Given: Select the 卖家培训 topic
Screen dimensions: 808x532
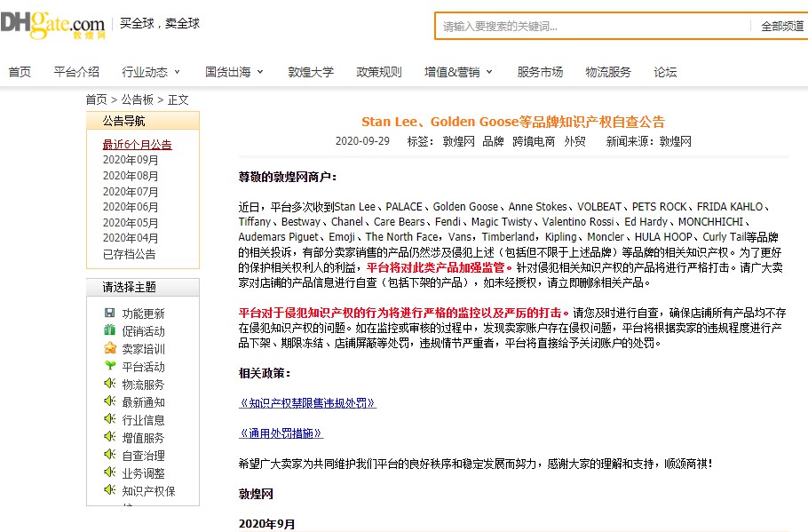Looking at the screenshot, I should click(x=143, y=349).
